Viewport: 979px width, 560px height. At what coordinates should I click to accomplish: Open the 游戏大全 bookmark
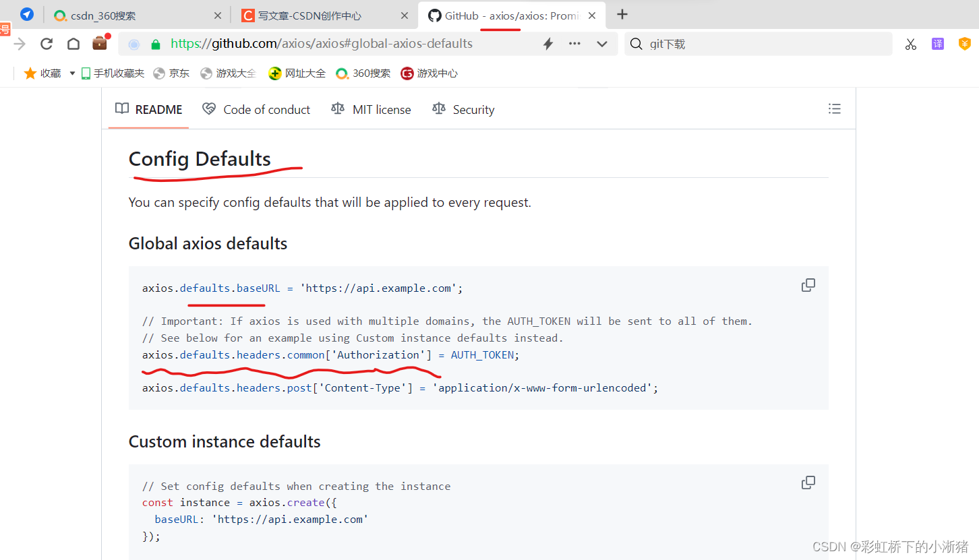point(229,73)
